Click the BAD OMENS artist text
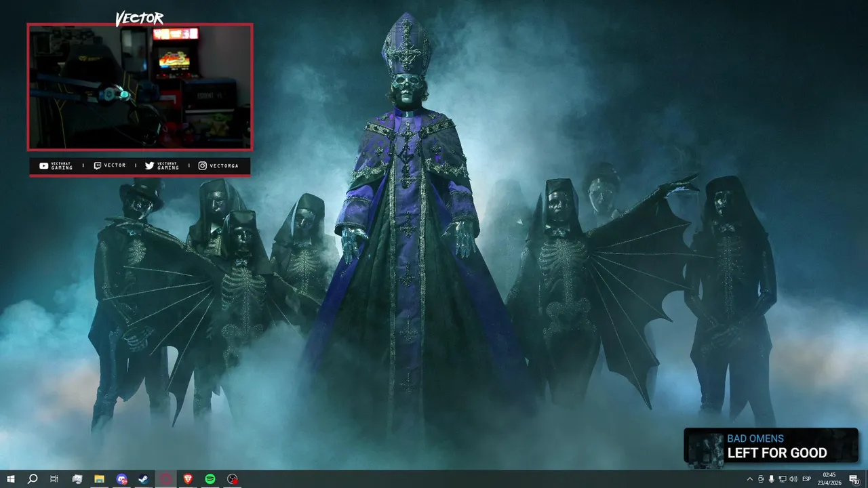 [755, 439]
